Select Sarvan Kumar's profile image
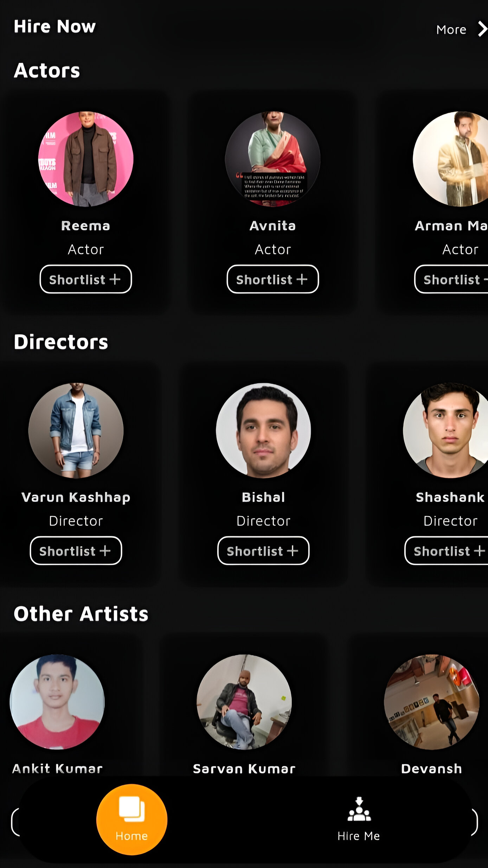This screenshot has height=868, width=488. point(244,702)
